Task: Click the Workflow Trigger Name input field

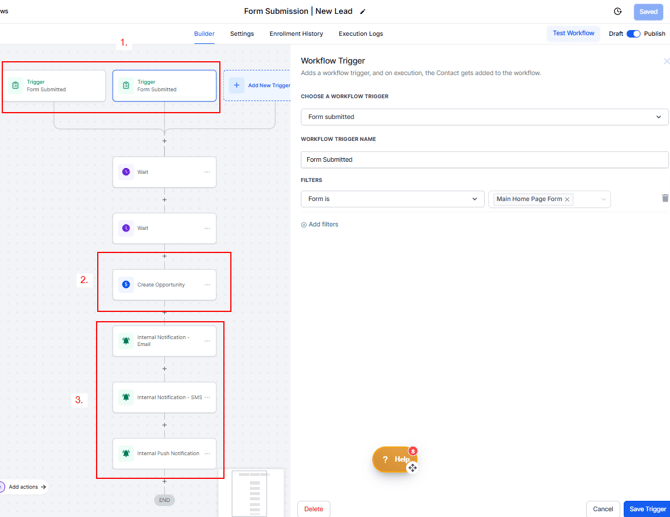Action: (484, 159)
